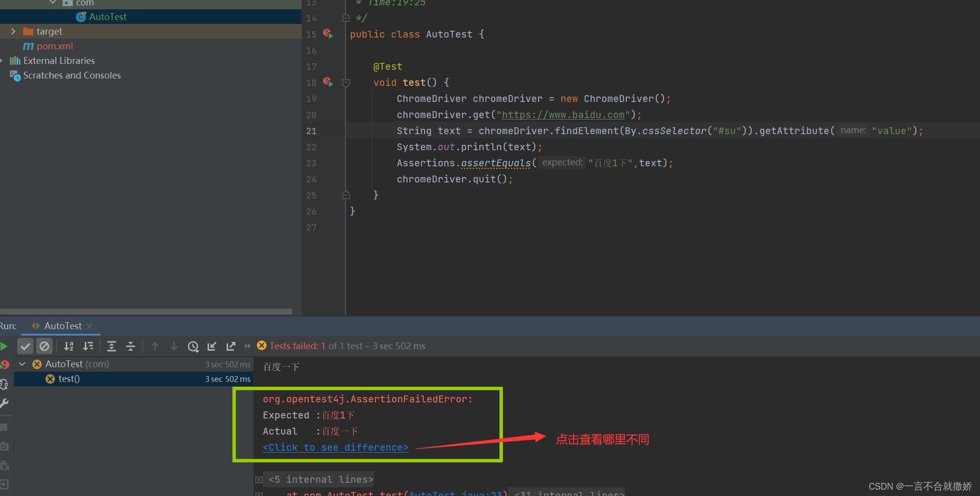Image resolution: width=980 pixels, height=496 pixels.
Task: Expand the 5 internal lines fold
Action: point(259,480)
